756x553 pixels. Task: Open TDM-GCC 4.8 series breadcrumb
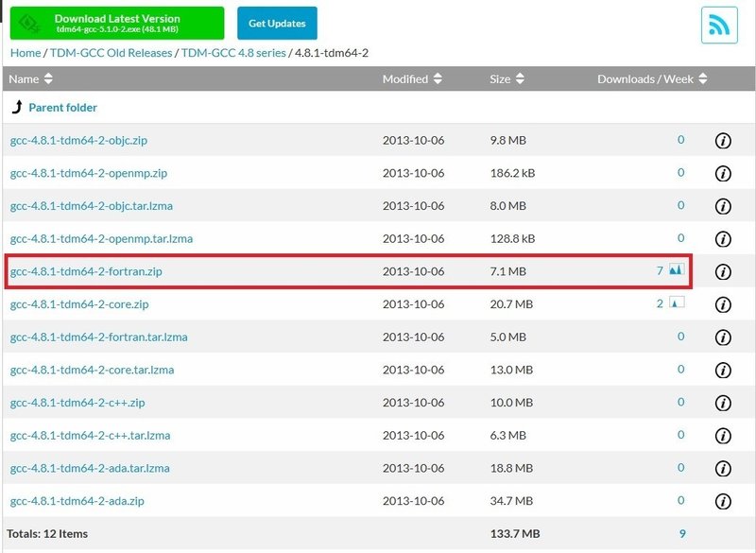(x=233, y=53)
